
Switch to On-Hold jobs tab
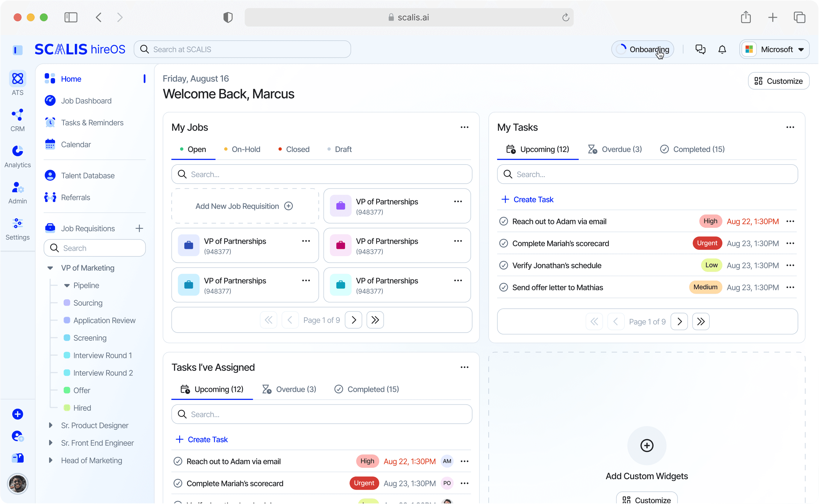tap(242, 149)
